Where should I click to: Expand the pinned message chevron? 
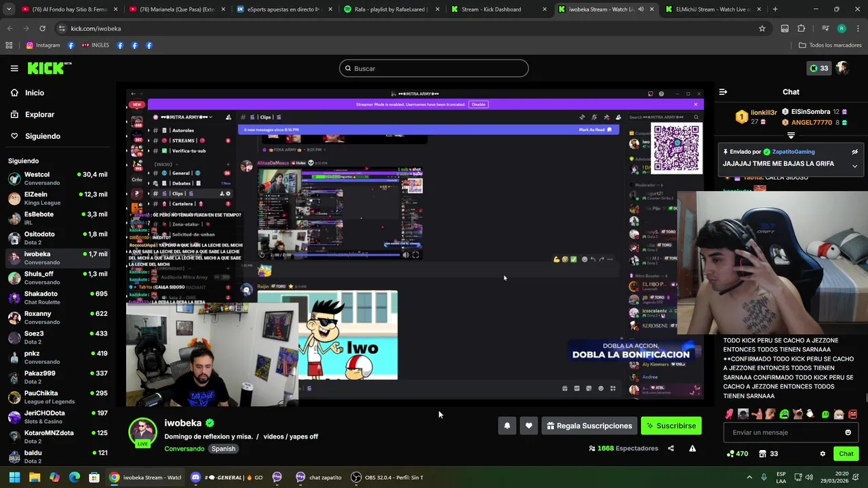(x=854, y=165)
